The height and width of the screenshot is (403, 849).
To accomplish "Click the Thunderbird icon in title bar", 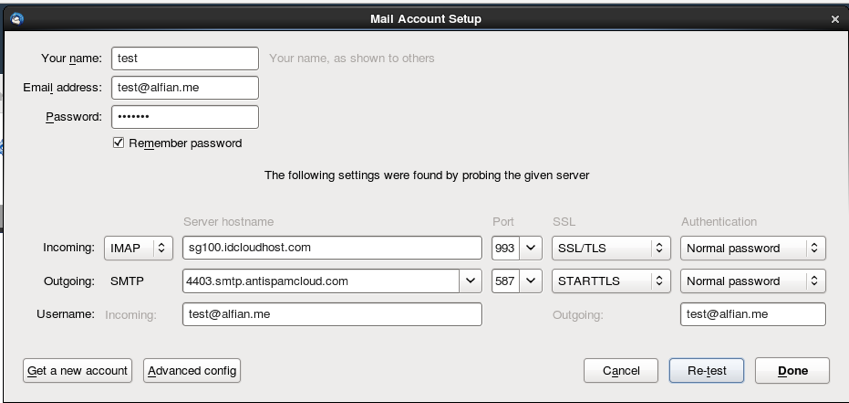I will 17,19.
